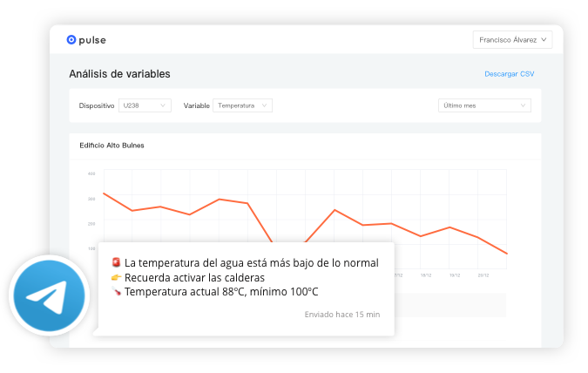Screen dimensions: 588x373
Task: Click the arrow in the Temperatura selector
Action: coord(265,105)
